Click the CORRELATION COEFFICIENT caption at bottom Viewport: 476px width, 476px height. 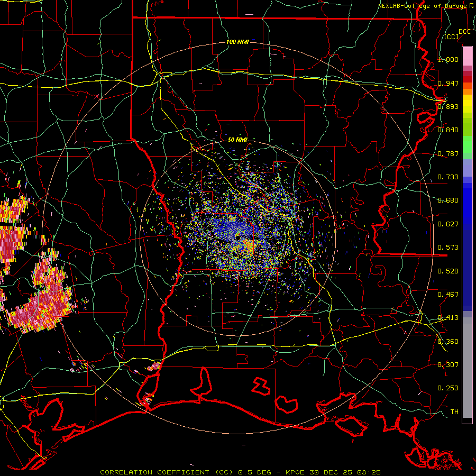240,472
